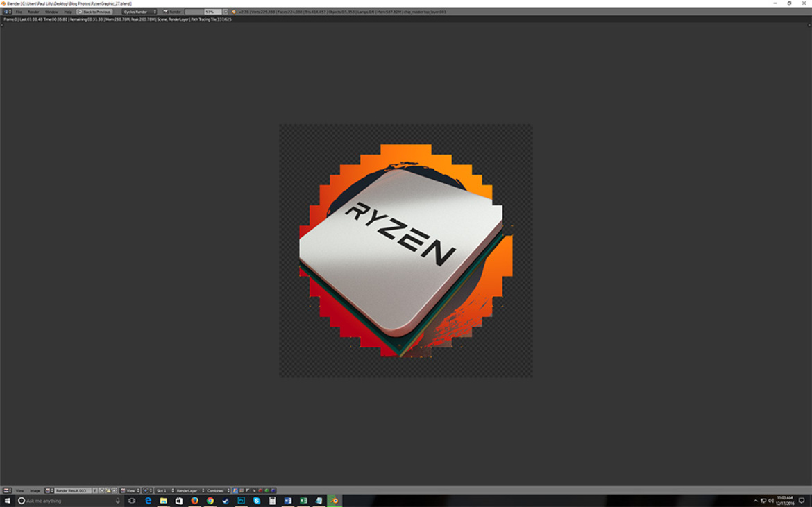Open Microsoft Excel from taskbar

tap(303, 501)
